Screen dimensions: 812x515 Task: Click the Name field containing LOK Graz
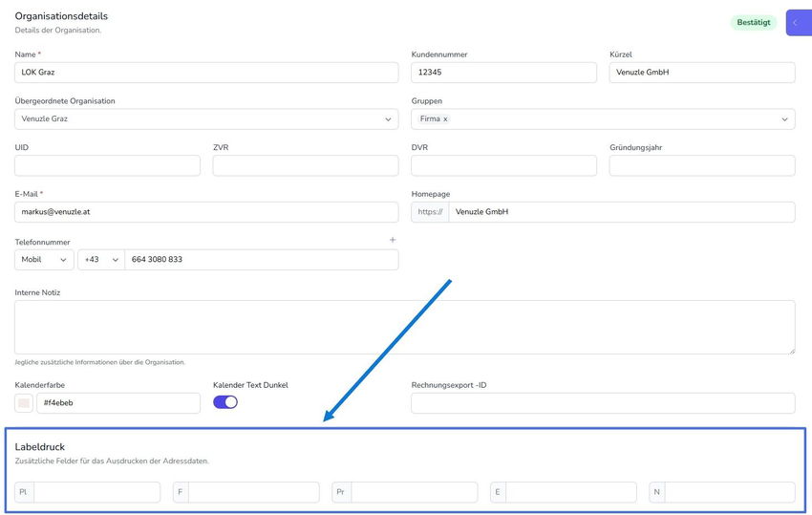(x=206, y=73)
